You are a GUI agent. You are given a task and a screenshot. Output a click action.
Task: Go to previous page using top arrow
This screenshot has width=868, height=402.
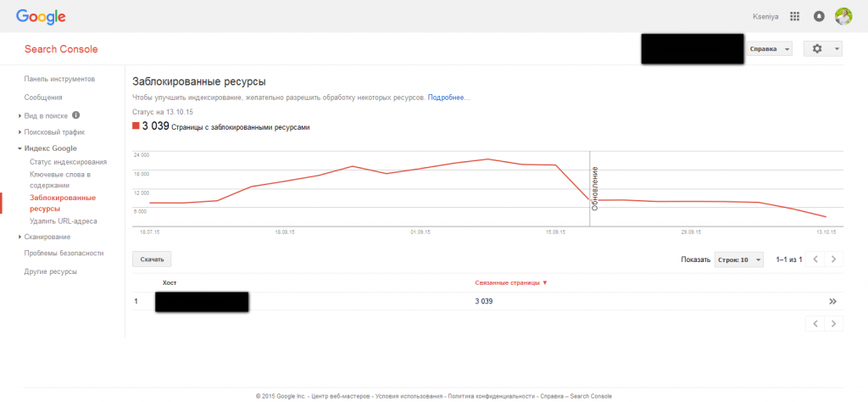pos(815,260)
